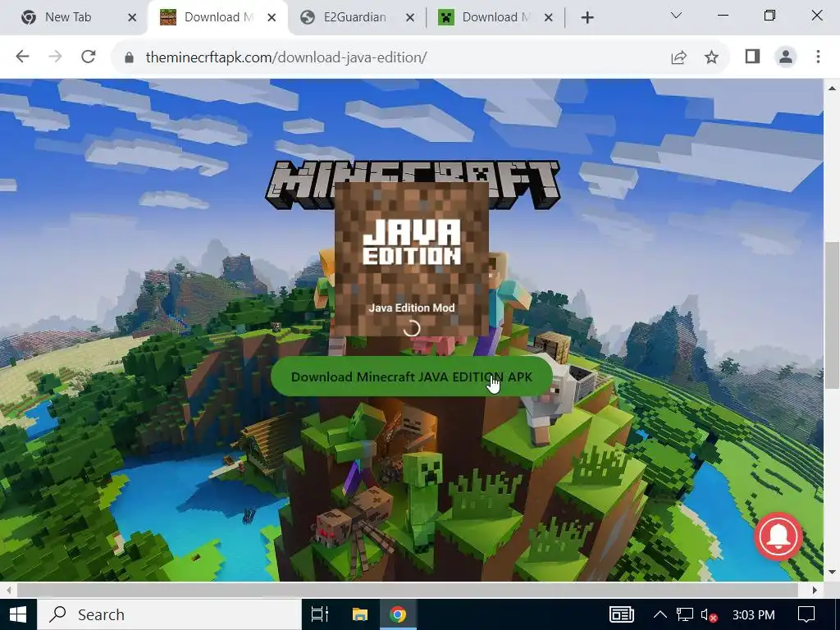Viewport: 840px width, 630px height.
Task: Click the red notification bell
Action: coord(778,536)
